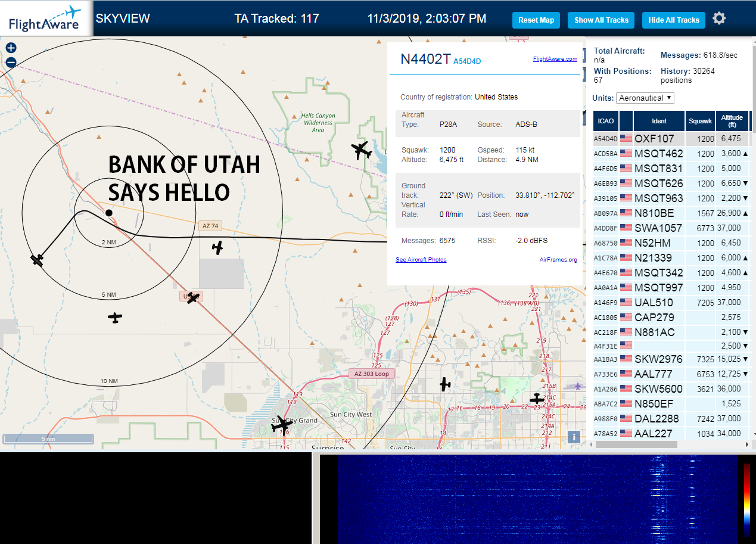Click the table scrollbar right arrow
756x544 pixels.
coord(747,444)
